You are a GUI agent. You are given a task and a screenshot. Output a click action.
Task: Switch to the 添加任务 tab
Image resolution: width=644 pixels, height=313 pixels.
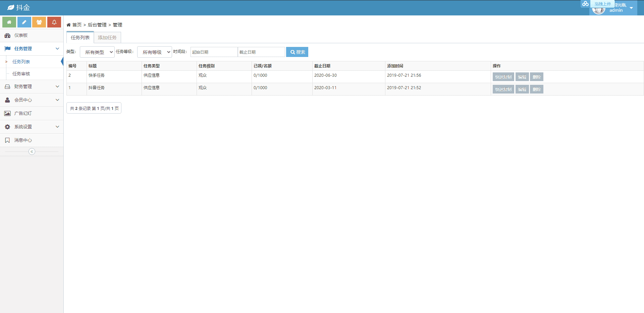[x=107, y=38]
